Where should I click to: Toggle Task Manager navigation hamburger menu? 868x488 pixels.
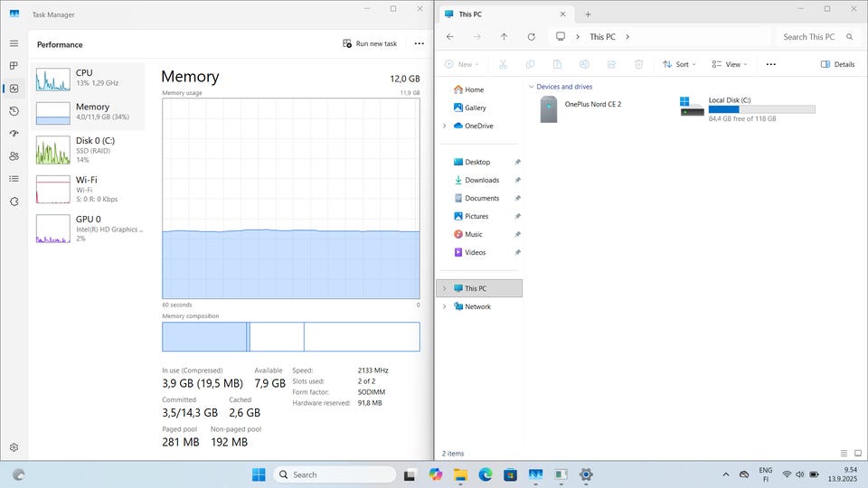[x=14, y=43]
